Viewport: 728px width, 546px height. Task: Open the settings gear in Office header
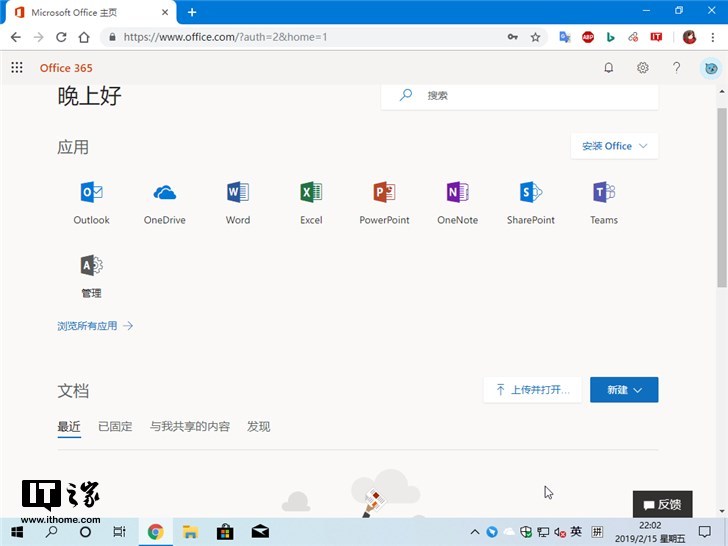[x=642, y=68]
